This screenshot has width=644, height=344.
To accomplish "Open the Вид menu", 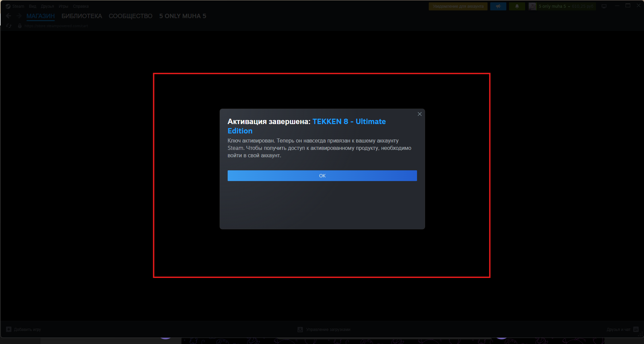I will [x=33, y=6].
